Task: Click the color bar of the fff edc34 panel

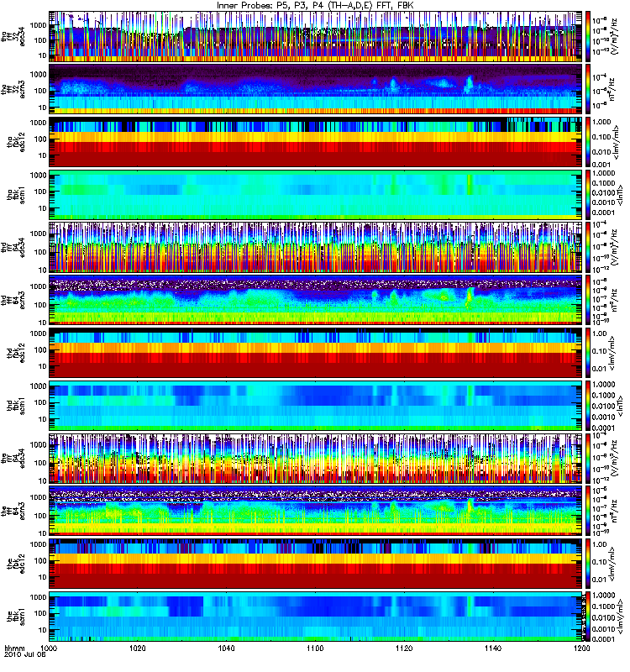Action: (588, 458)
